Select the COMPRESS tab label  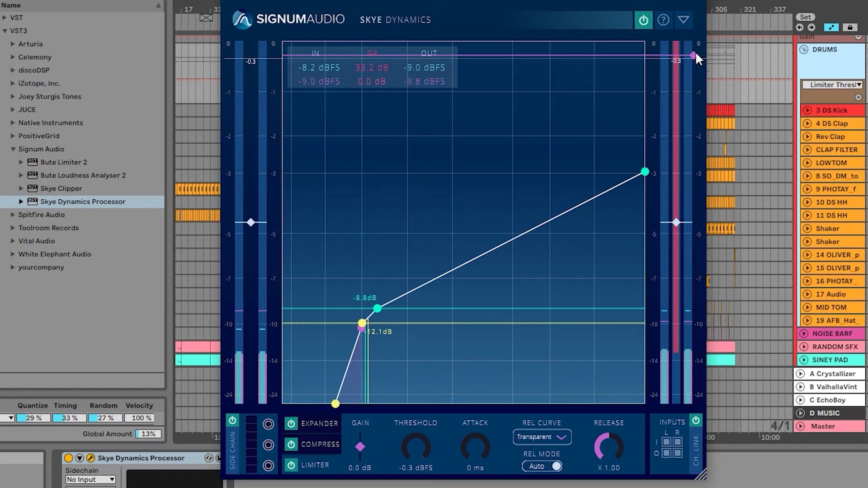[x=320, y=444]
